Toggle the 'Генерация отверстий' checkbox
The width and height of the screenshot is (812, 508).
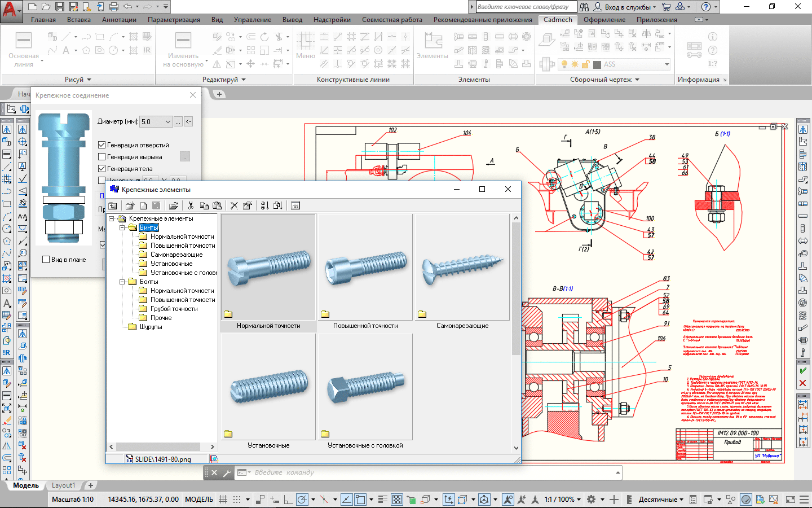(x=102, y=145)
